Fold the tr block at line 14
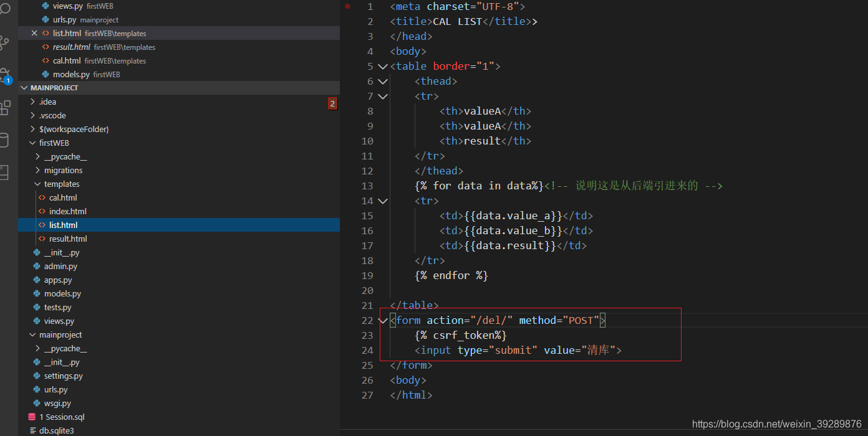 383,201
